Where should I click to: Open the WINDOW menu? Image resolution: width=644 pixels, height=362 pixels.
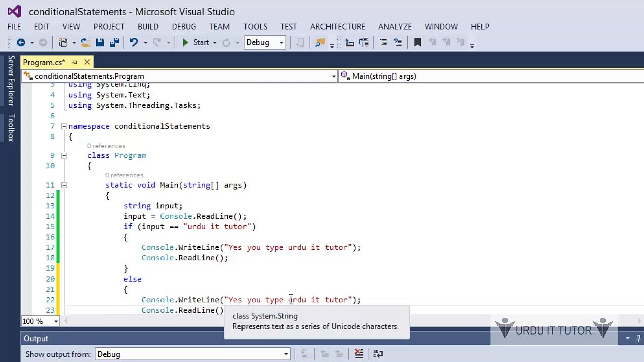click(441, 27)
